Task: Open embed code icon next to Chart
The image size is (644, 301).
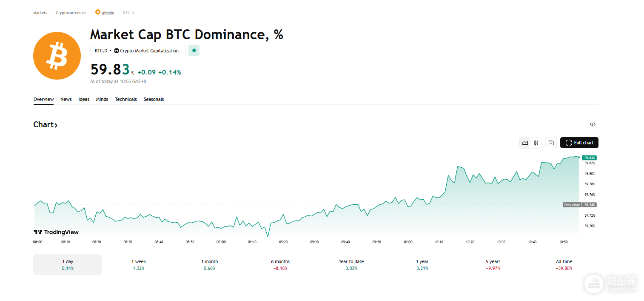Action: coord(593,124)
